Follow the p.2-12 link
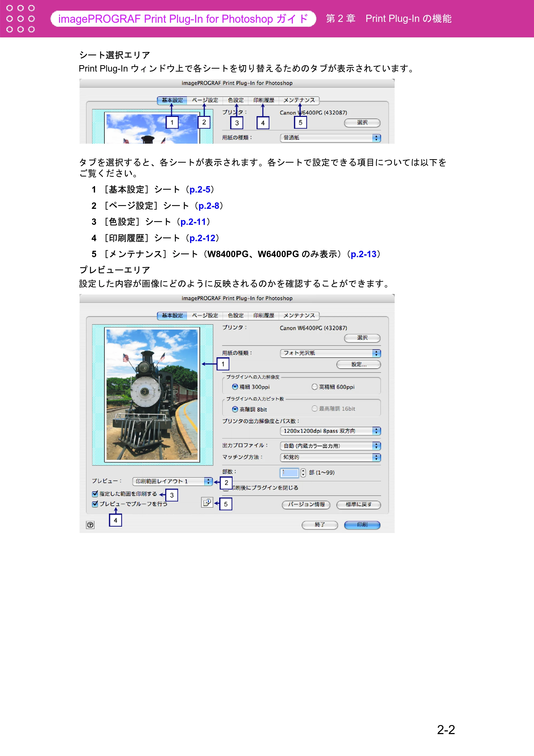Image resolution: width=534 pixels, height=756 pixels. [x=202, y=238]
